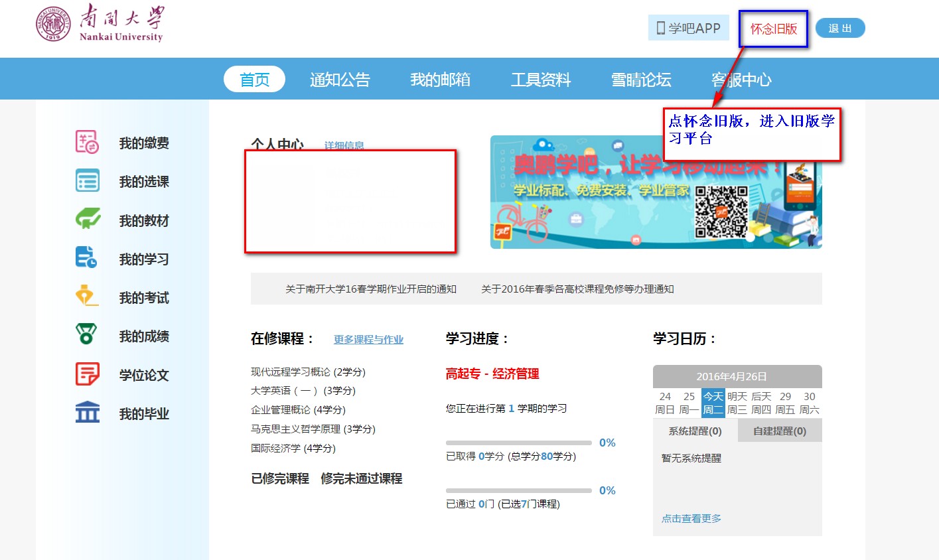Open the 通知公告 menu item
939x560 pixels.
(340, 80)
